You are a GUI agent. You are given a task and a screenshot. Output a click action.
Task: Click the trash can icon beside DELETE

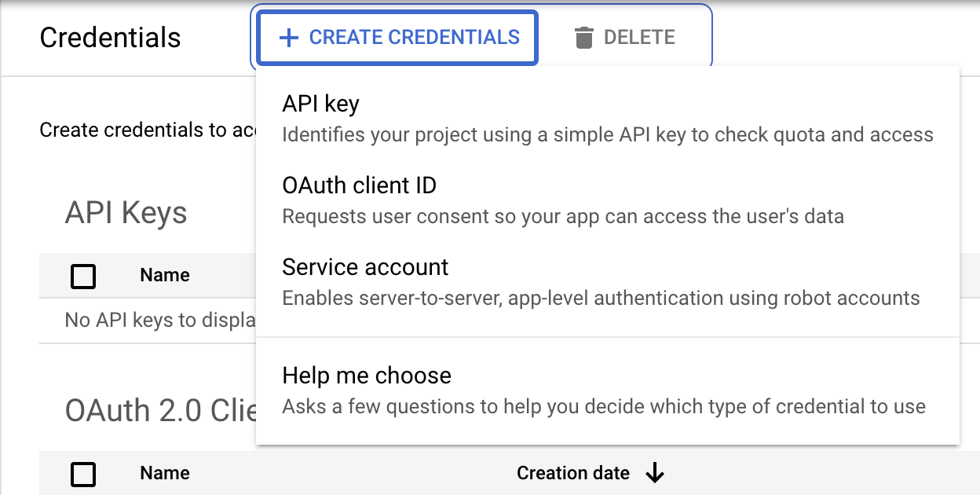tap(583, 36)
